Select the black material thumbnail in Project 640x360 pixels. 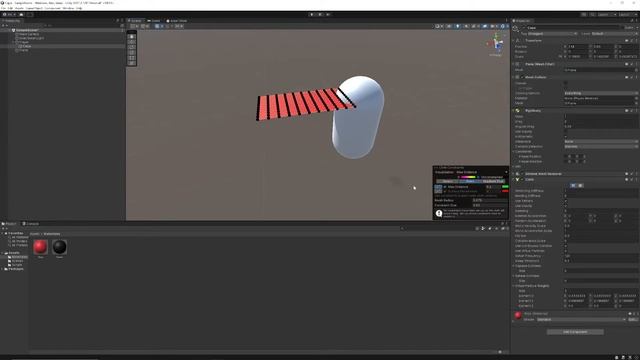(59, 247)
